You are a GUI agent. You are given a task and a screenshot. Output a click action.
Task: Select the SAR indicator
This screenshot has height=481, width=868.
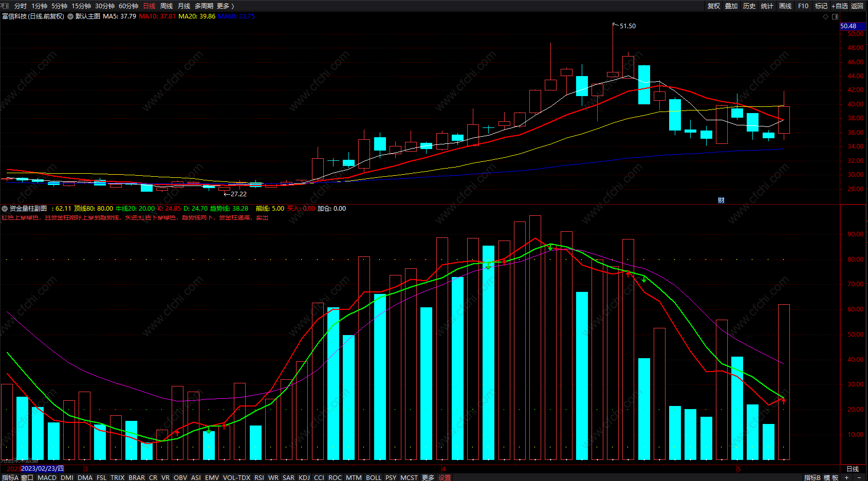pyautogui.click(x=288, y=477)
